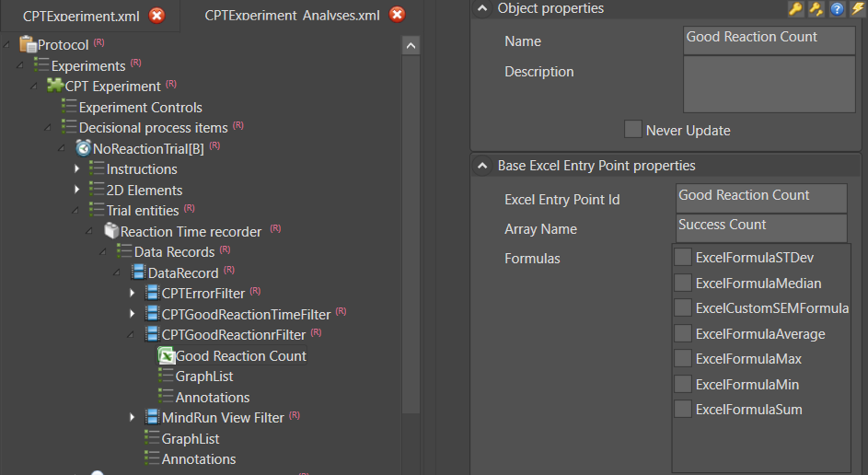Click the green puzzle CPT Experiment icon
This screenshot has width=868, height=475.
coord(55,86)
